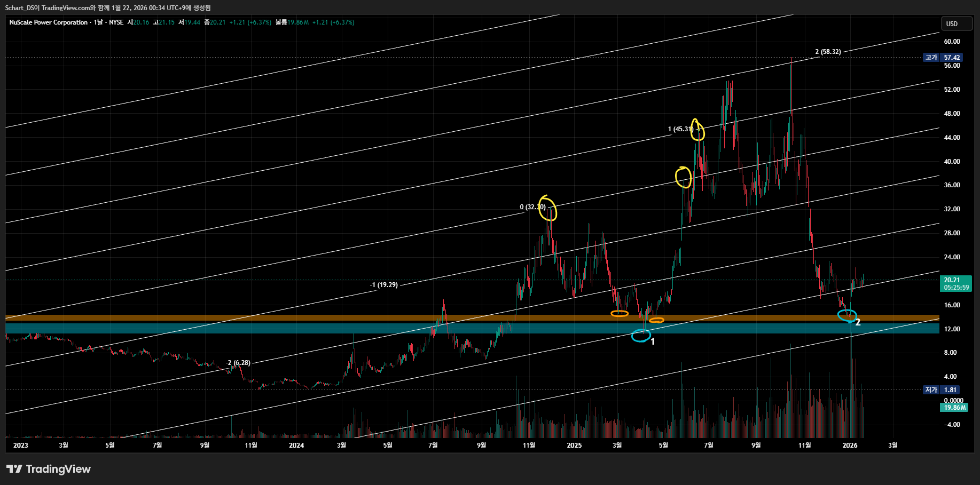Screen dimensions: 980x485
Task: Click the 2025 label on the time axis
Action: (x=574, y=446)
